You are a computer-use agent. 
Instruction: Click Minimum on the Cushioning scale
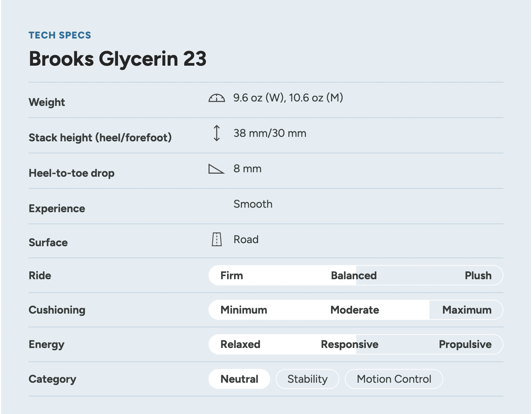tap(244, 310)
